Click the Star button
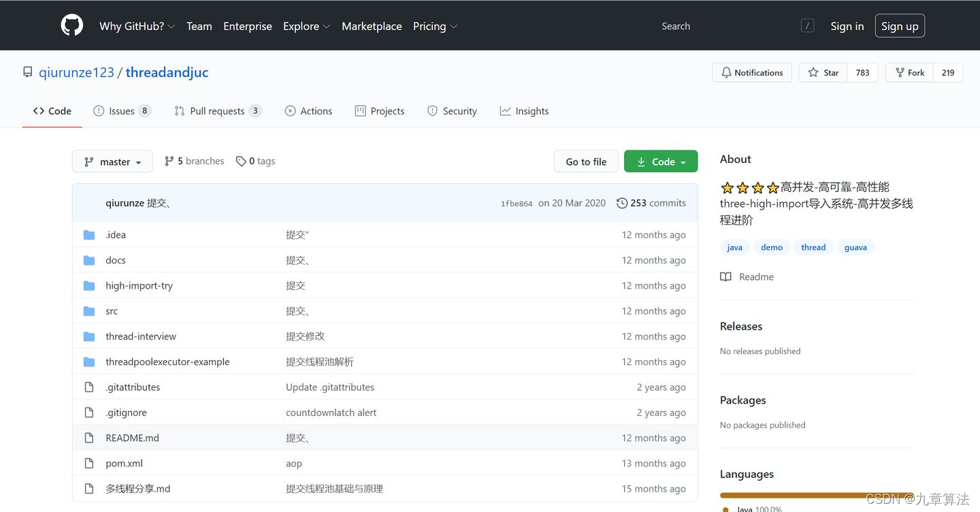The width and height of the screenshot is (980, 512). click(x=823, y=73)
